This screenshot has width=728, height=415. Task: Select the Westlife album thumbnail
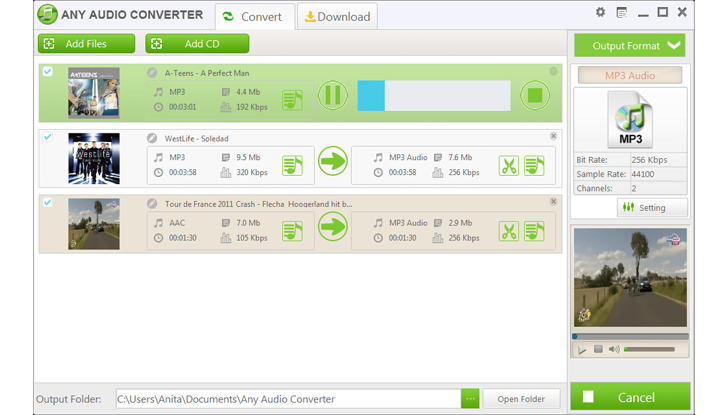[94, 158]
